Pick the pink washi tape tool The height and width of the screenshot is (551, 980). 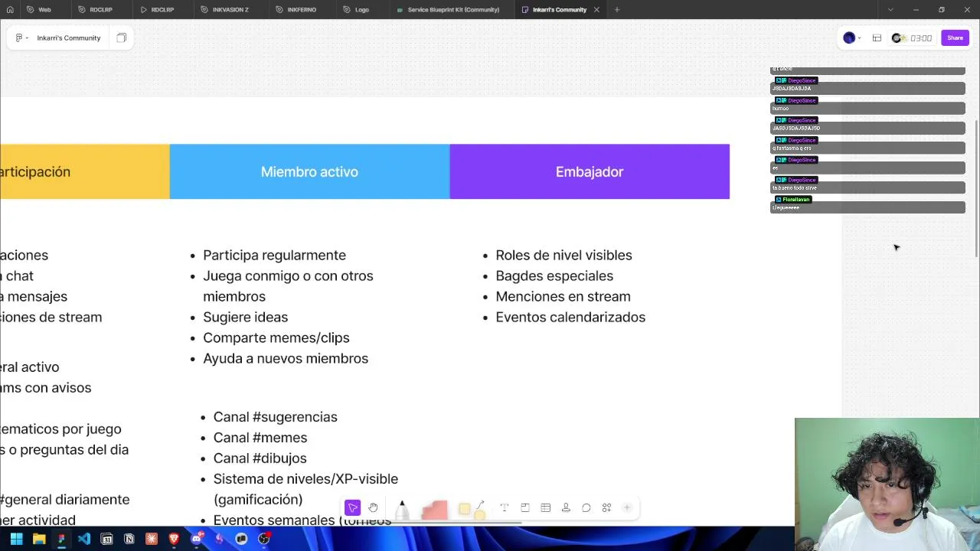click(434, 510)
